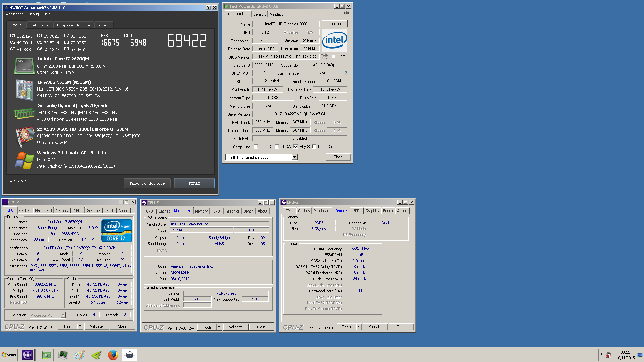Open Tools dropdown arrow in CPU tab window
Image resolution: width=644 pixels, height=362 pixels.
pos(80,326)
